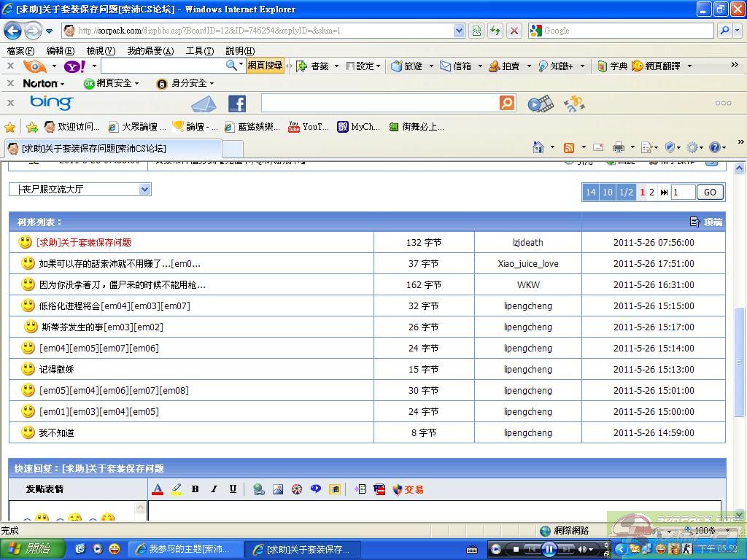Open the address bar URL history dropdown
Screen dimensions: 747x560
459,31
